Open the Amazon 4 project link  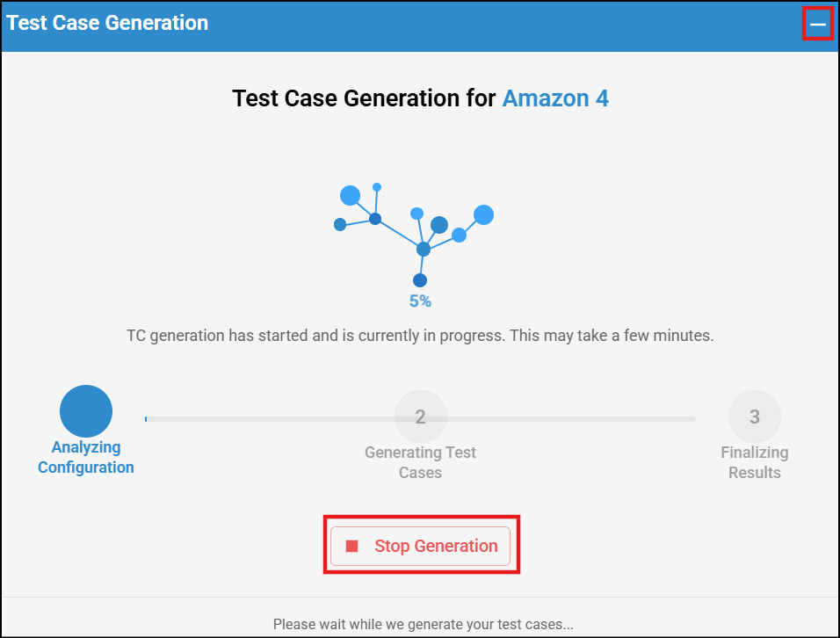[x=555, y=98]
